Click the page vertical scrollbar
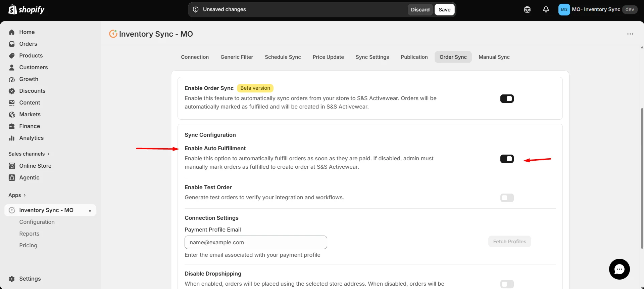Screen dimensions: 644x289 click(642, 178)
